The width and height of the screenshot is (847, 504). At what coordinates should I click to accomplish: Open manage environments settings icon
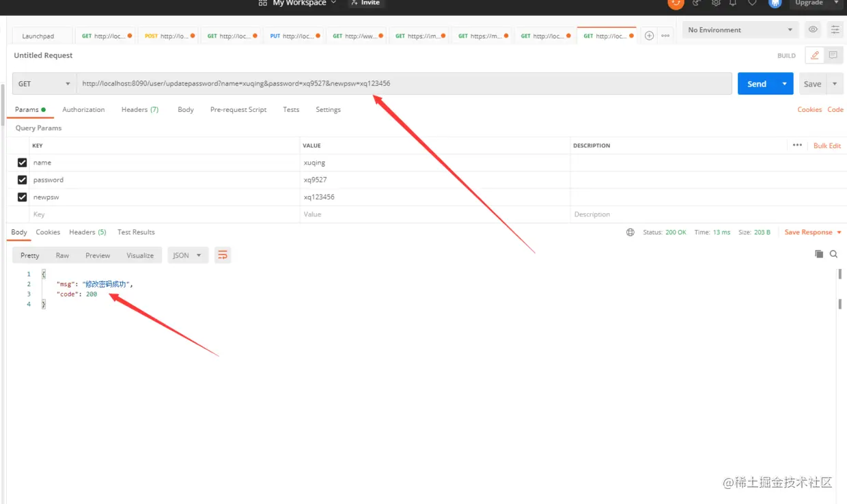pos(835,29)
